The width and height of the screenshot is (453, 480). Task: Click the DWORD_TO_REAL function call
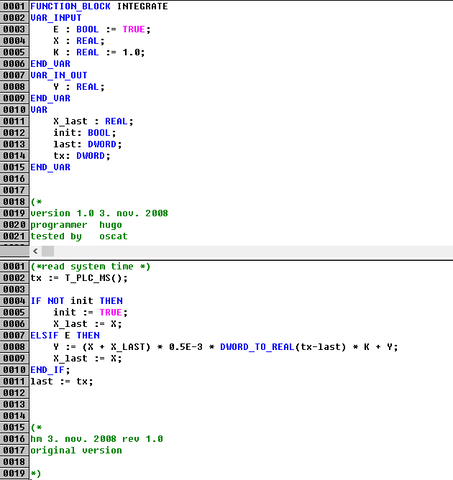257,347
